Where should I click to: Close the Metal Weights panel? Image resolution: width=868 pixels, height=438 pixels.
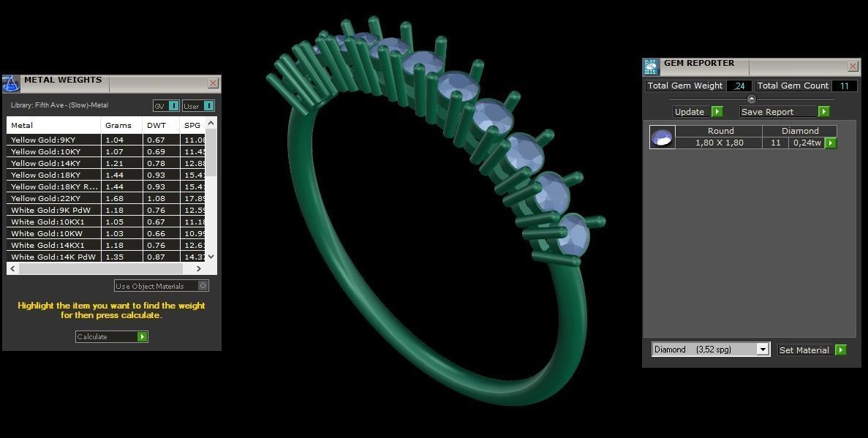[213, 83]
